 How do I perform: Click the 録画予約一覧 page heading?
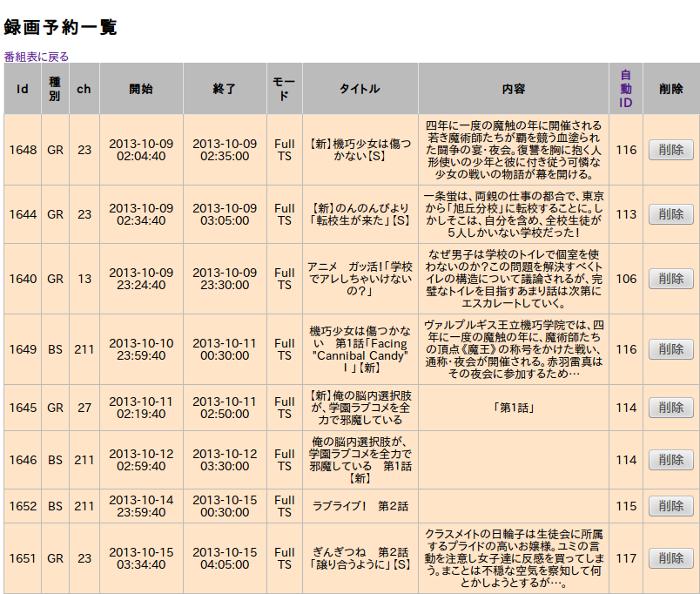click(60, 28)
